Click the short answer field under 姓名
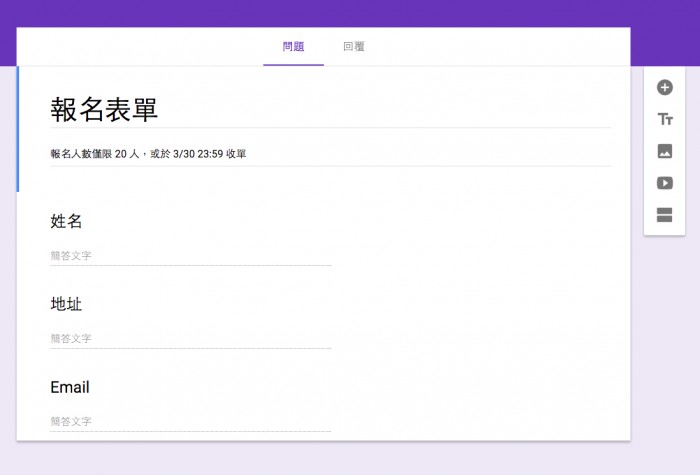The height and width of the screenshot is (475, 700). (x=190, y=256)
